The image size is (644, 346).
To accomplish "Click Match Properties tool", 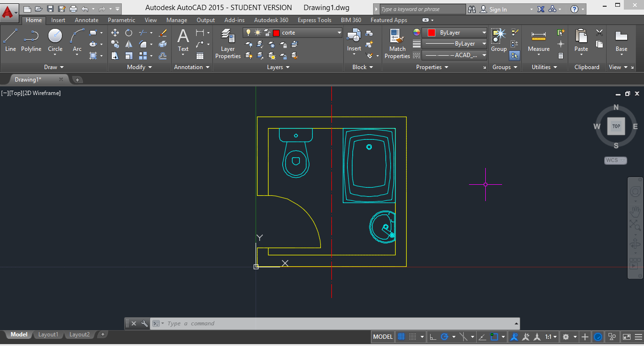I will [397, 44].
